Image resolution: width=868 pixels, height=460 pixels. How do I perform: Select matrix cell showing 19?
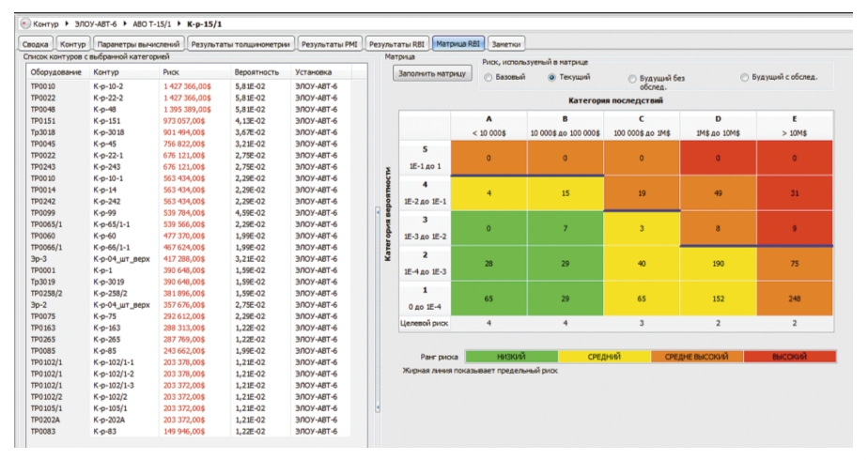pos(642,193)
